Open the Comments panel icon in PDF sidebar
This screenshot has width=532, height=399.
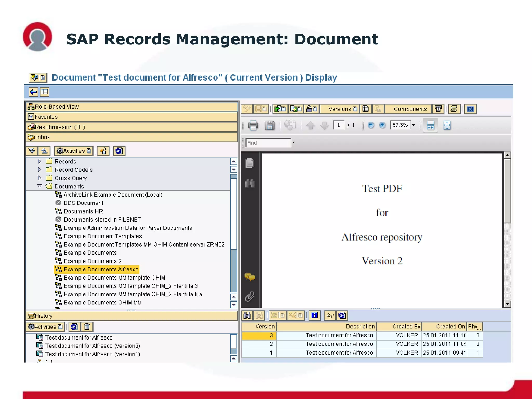[250, 277]
